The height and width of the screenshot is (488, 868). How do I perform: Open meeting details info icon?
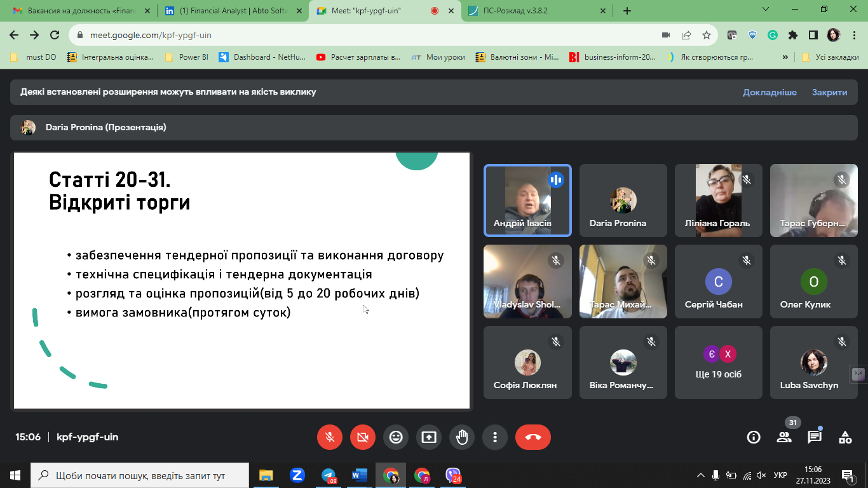[x=754, y=437]
